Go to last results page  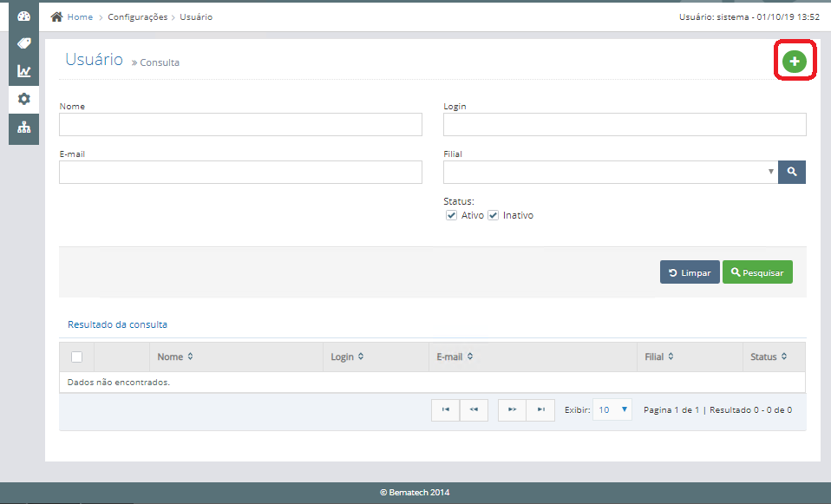click(540, 409)
